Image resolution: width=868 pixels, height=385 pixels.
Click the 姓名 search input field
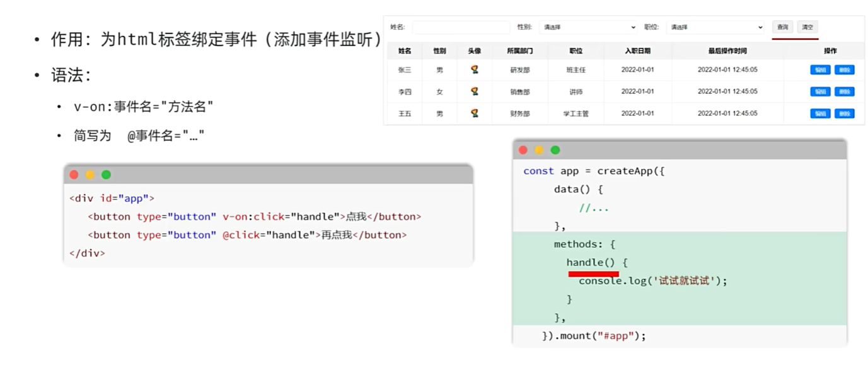tap(461, 27)
